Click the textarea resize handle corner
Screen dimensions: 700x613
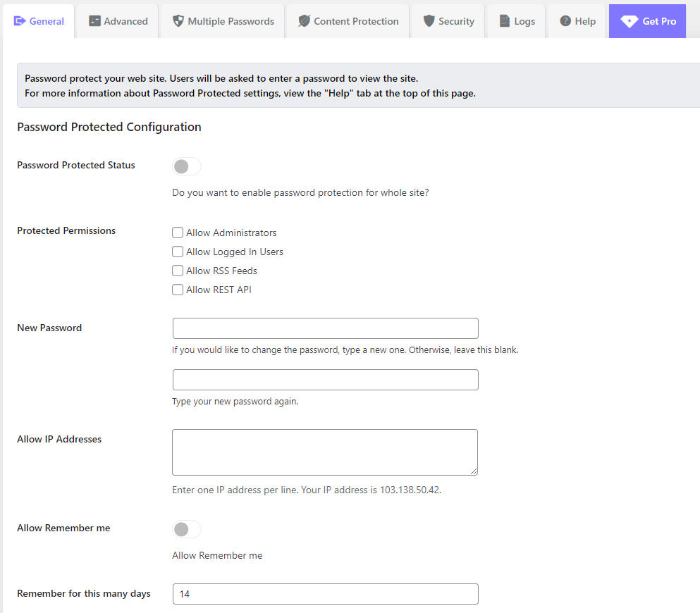click(474, 471)
